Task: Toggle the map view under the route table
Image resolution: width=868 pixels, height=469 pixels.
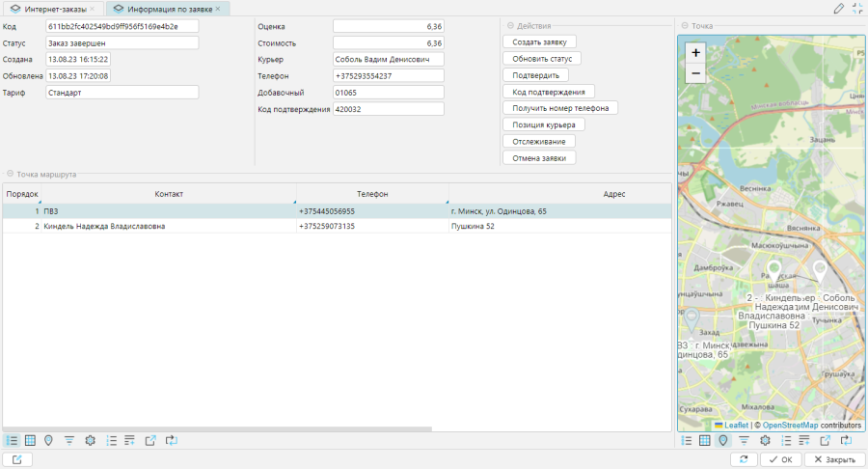Action: point(49,440)
